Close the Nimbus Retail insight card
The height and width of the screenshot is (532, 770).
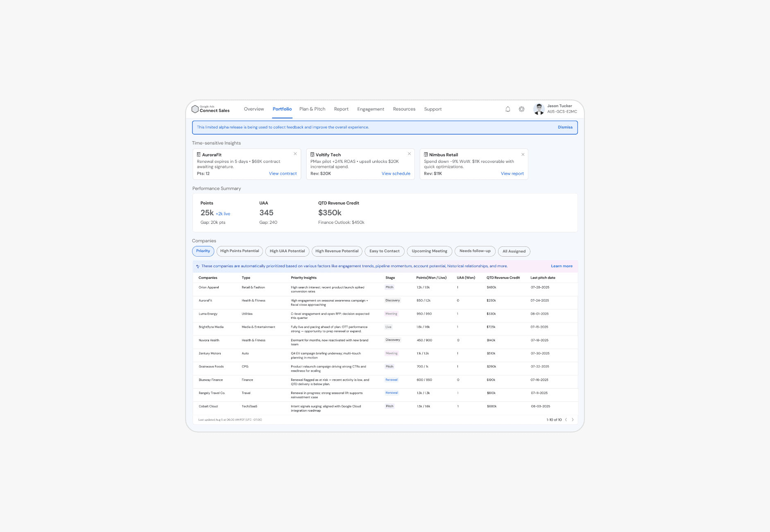pos(523,154)
